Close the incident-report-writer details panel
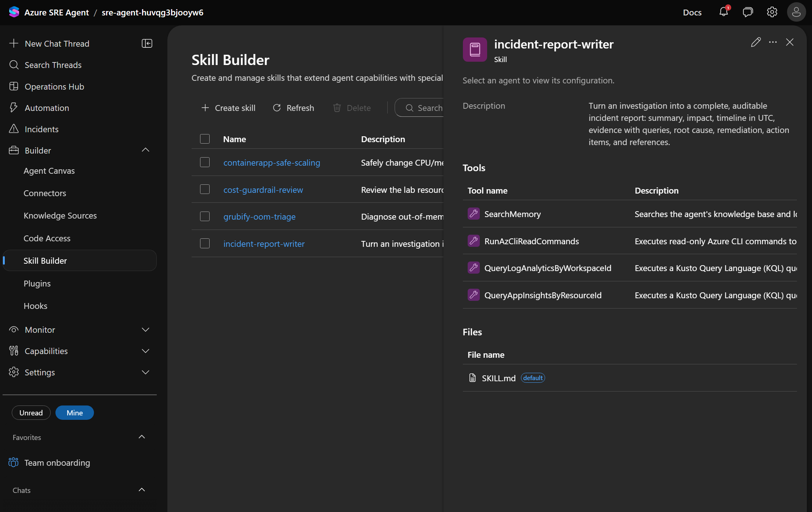 click(x=790, y=42)
